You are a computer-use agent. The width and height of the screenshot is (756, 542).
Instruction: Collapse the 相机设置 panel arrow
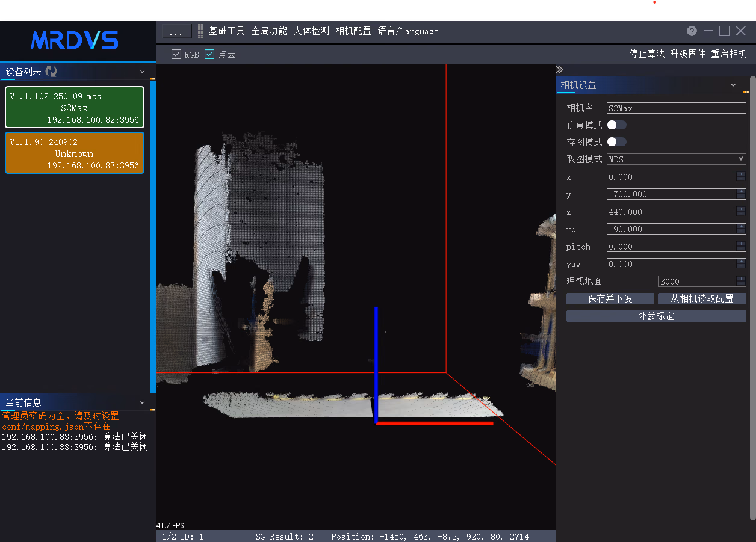tap(733, 85)
